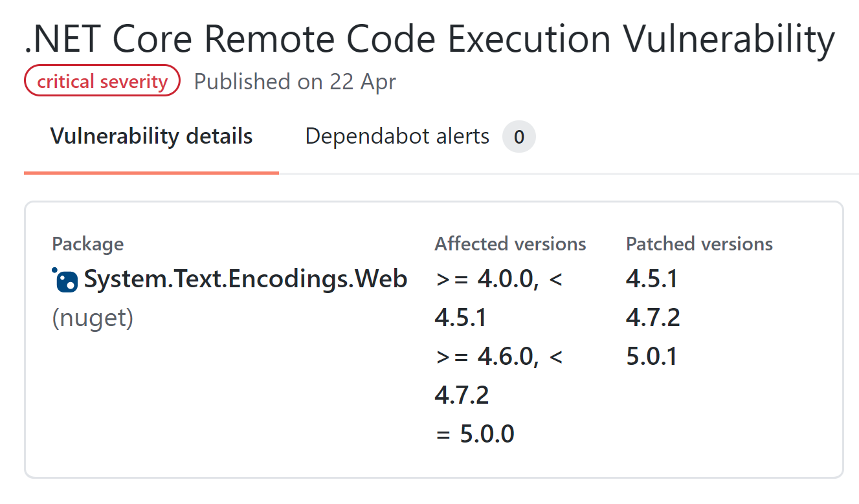Viewport: 859px width, 504px height.
Task: Switch to the Vulnerability details tab
Action: tap(151, 137)
